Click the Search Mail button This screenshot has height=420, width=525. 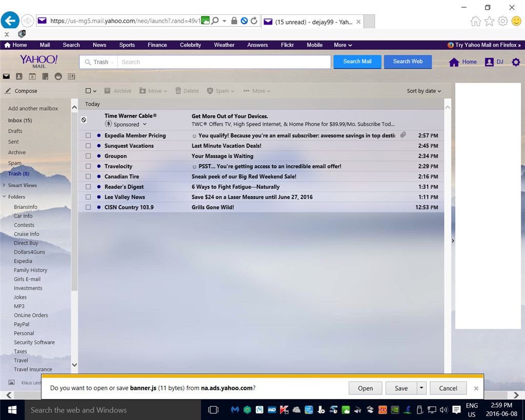point(357,62)
